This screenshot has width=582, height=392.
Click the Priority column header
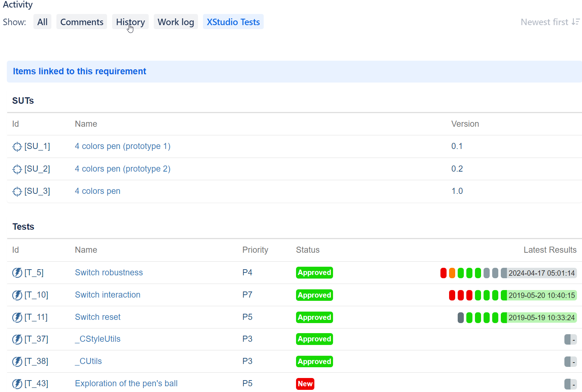[x=255, y=250]
